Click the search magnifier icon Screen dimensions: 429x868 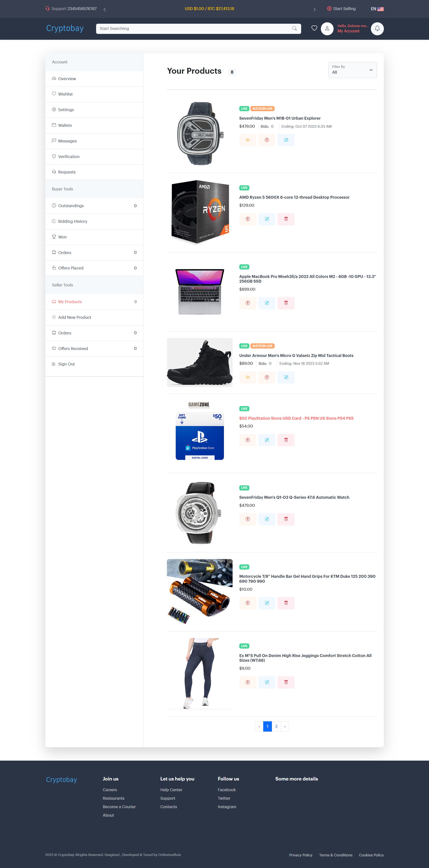point(294,29)
